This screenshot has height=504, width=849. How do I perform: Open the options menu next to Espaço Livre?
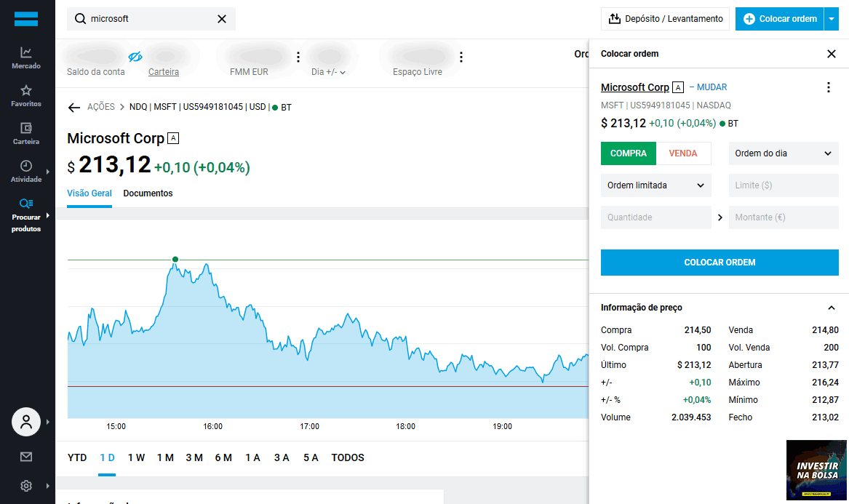coord(461,57)
